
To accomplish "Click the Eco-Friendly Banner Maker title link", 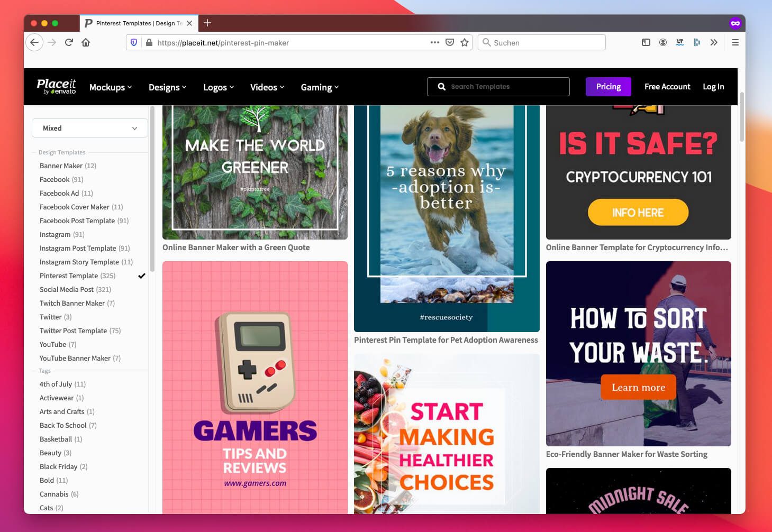I will [x=626, y=454].
